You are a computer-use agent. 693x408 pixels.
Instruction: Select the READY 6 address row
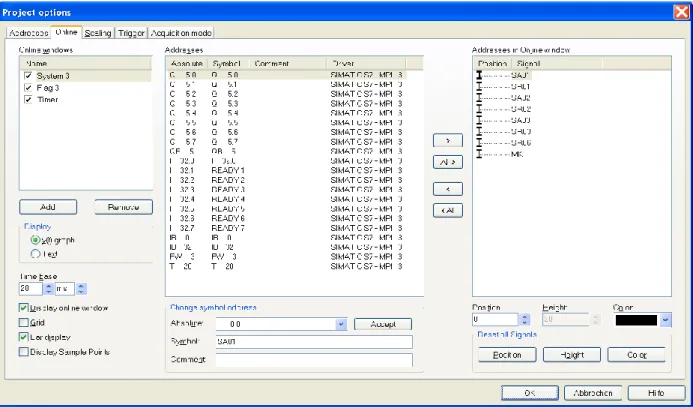tap(286, 218)
